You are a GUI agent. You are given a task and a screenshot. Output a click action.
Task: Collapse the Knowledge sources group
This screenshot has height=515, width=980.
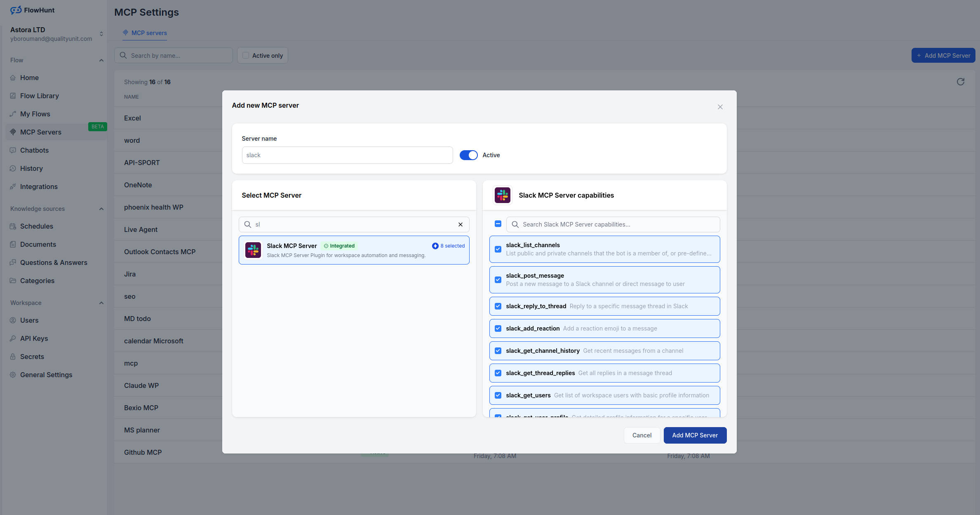pos(101,208)
